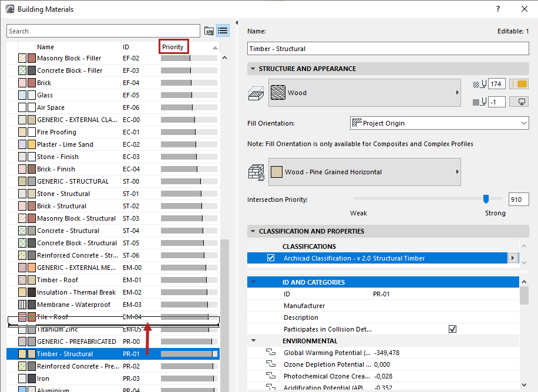Click the properties list scroll down arrow
Viewport: 538px width, 392px height.
point(524,385)
